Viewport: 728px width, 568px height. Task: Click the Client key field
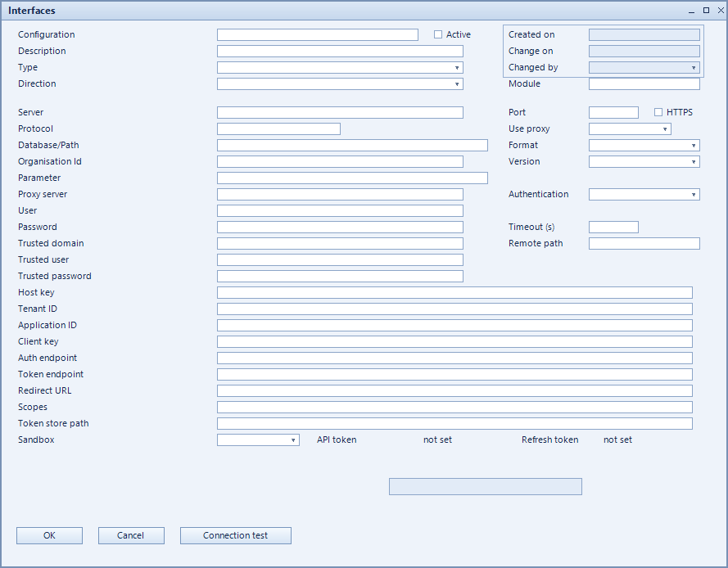point(454,341)
